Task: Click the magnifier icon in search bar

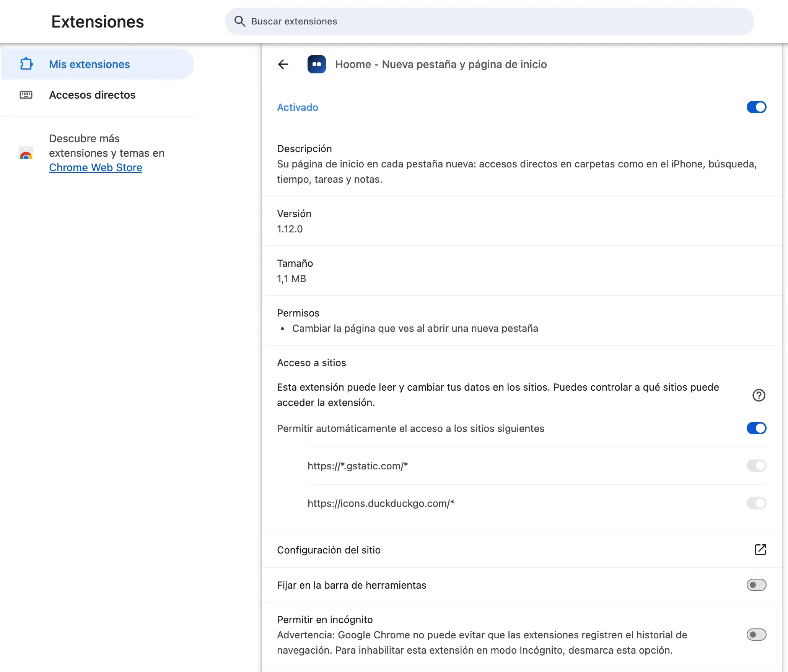Action: [240, 21]
